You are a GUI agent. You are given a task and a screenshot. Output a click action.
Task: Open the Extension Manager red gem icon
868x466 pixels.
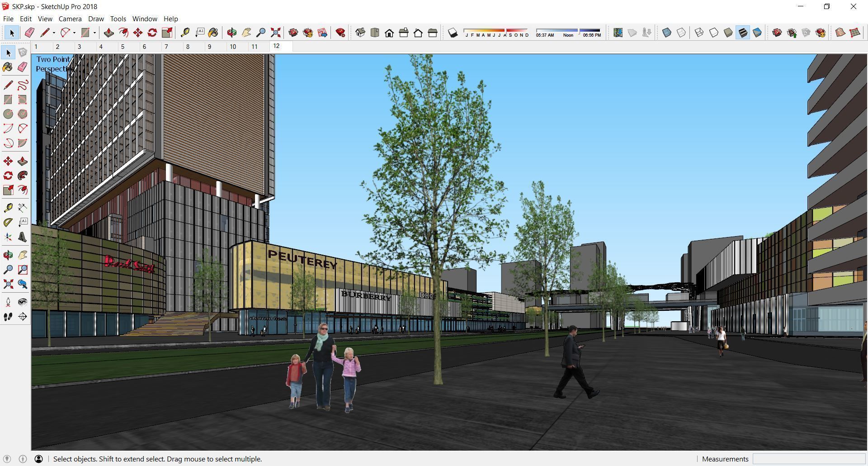pos(340,33)
